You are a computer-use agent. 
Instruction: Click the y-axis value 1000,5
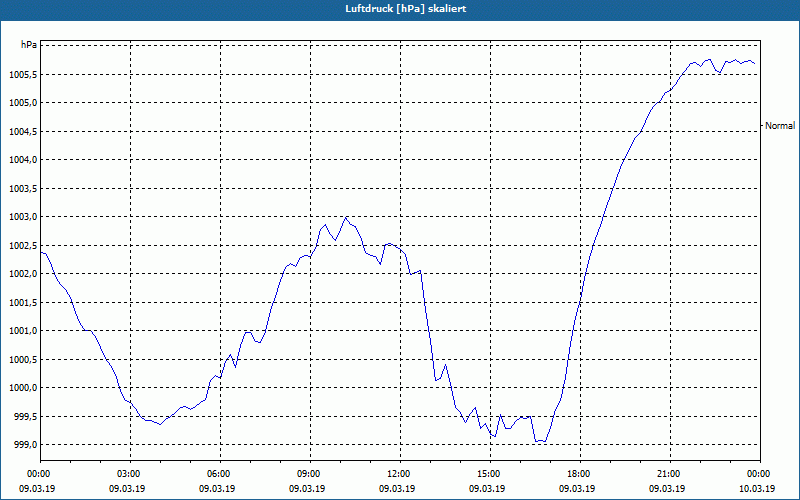pos(22,359)
